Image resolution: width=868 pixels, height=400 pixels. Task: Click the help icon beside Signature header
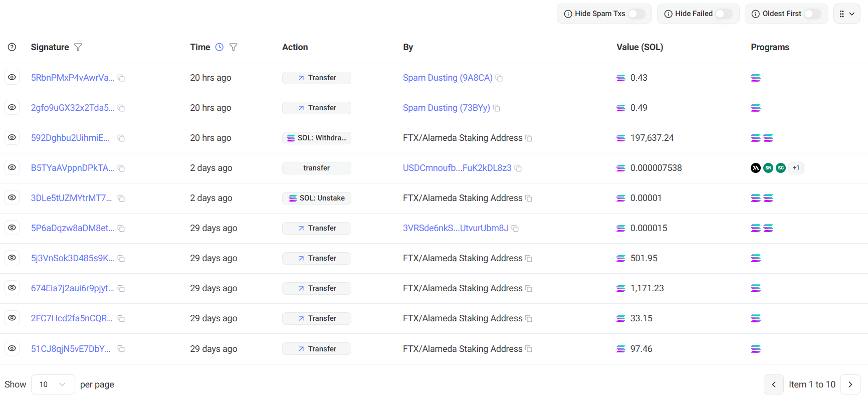point(12,47)
